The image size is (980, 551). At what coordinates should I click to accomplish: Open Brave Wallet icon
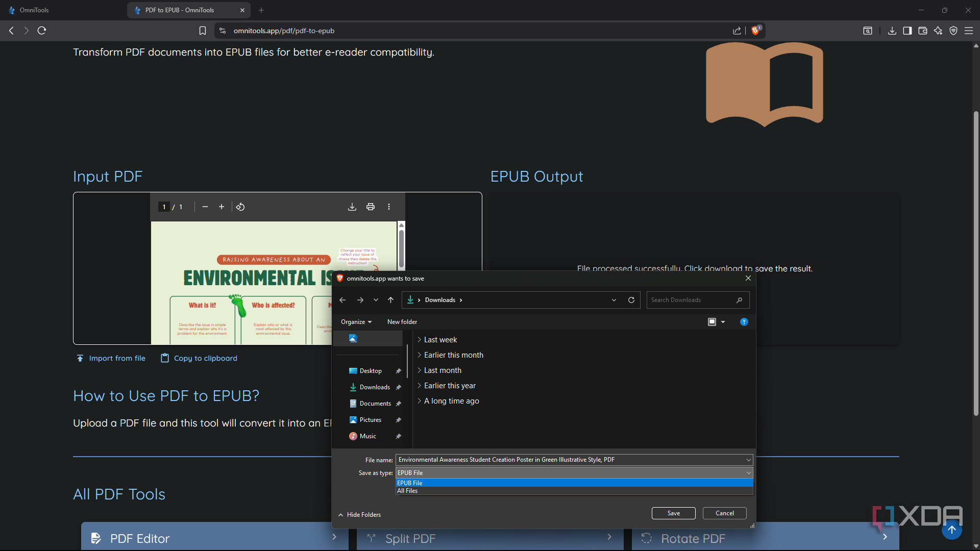(923, 31)
